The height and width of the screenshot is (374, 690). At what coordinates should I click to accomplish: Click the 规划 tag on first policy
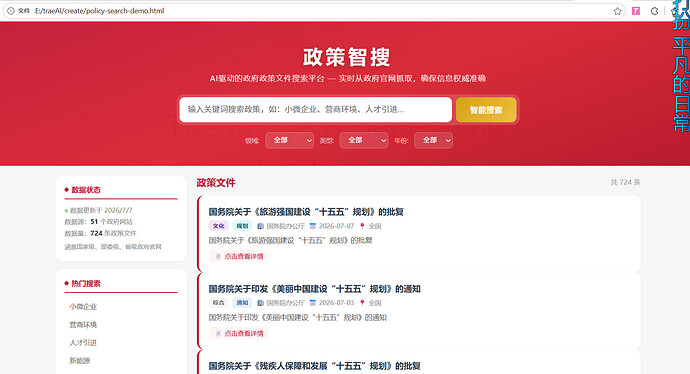pyautogui.click(x=242, y=226)
